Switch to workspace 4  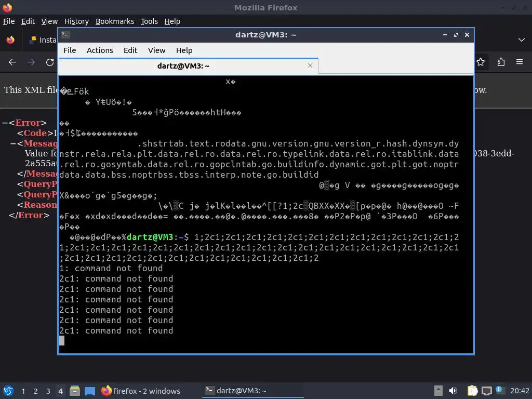pos(60,391)
